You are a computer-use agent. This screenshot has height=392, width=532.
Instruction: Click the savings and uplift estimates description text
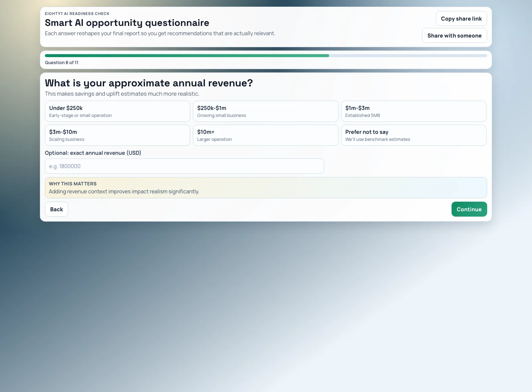tap(122, 94)
